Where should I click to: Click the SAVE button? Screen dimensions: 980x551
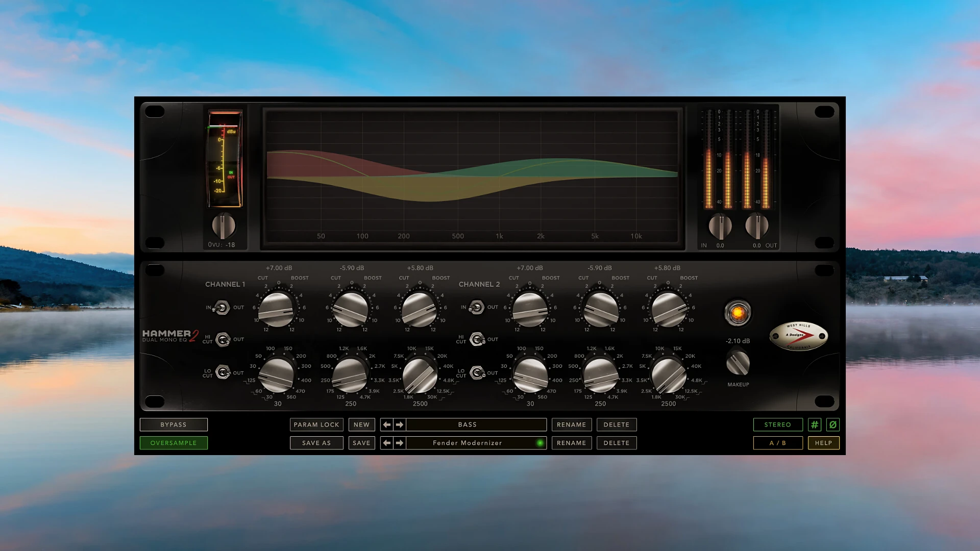tap(361, 443)
